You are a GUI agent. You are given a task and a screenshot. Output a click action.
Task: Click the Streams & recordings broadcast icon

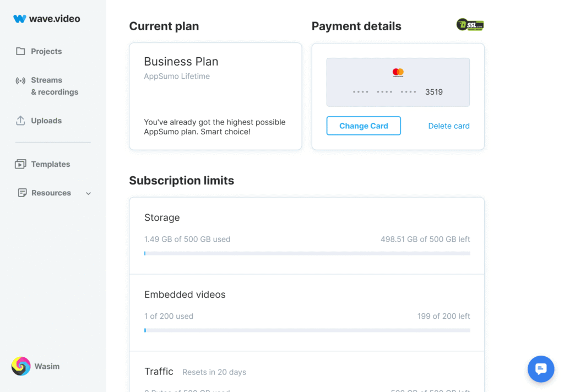[x=20, y=81]
